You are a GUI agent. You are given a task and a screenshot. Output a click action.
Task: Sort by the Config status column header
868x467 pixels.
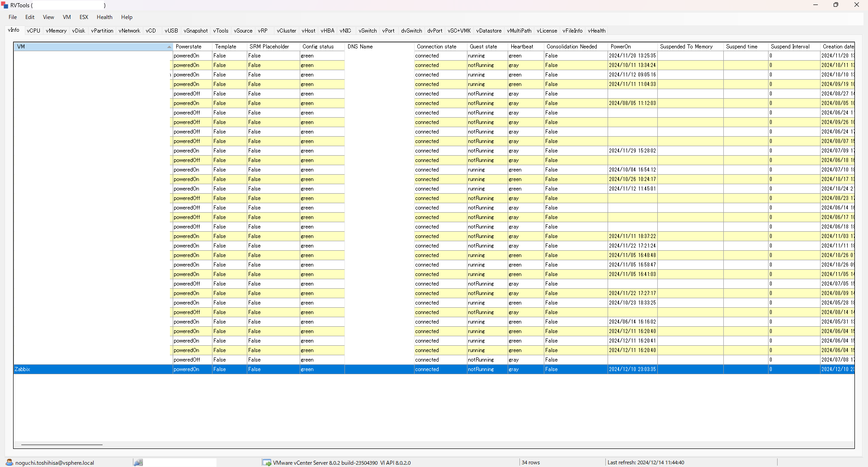tap(322, 47)
